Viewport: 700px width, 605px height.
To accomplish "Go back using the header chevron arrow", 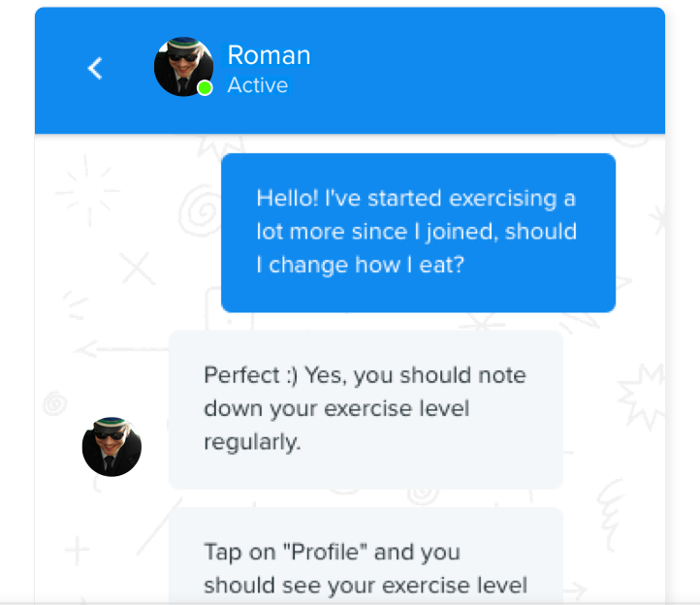I will click(95, 68).
